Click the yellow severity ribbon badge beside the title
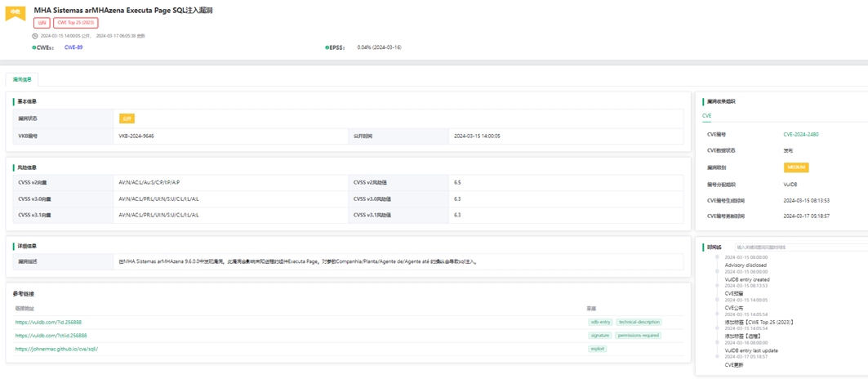This screenshot has width=868, height=379. [15, 13]
